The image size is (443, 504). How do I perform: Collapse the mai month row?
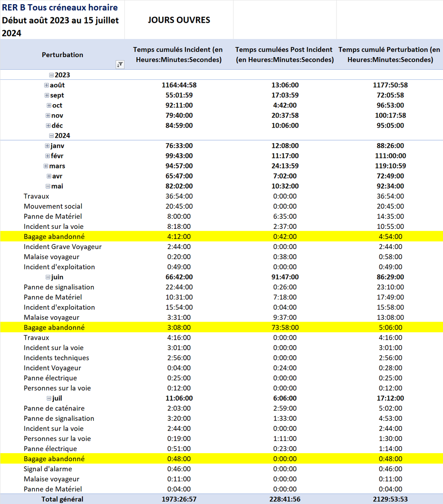(x=48, y=186)
